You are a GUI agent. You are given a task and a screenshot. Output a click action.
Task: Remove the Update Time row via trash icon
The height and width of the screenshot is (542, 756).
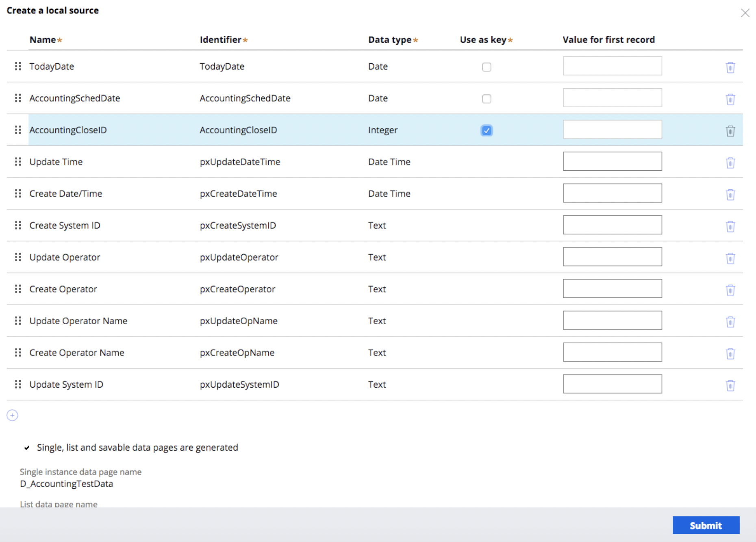tap(730, 163)
